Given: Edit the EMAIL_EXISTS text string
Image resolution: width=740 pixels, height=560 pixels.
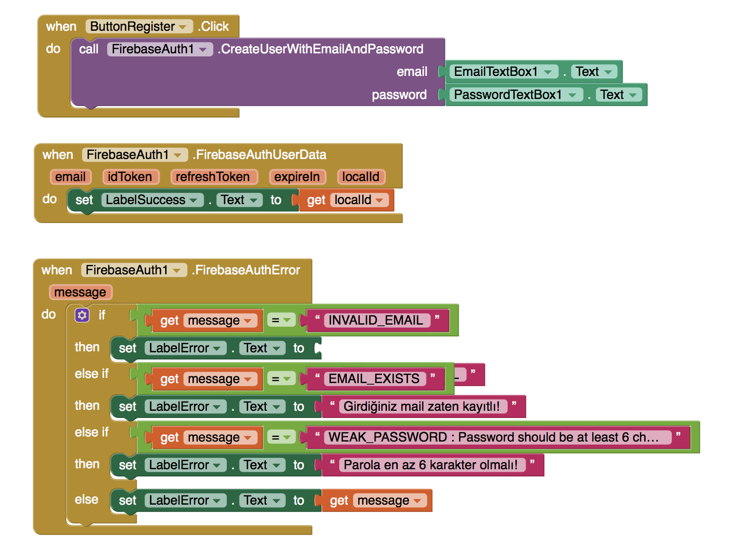Looking at the screenshot, I should (x=375, y=379).
